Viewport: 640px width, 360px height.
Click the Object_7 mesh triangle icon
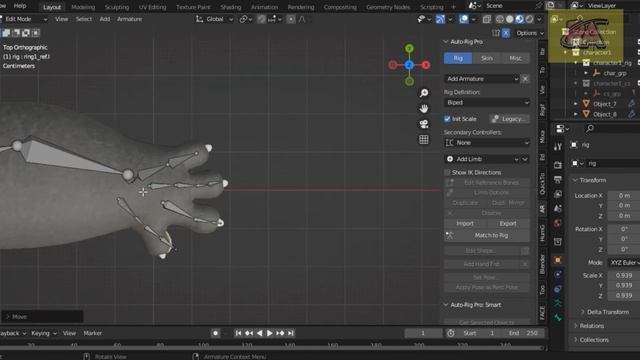[x=586, y=104]
